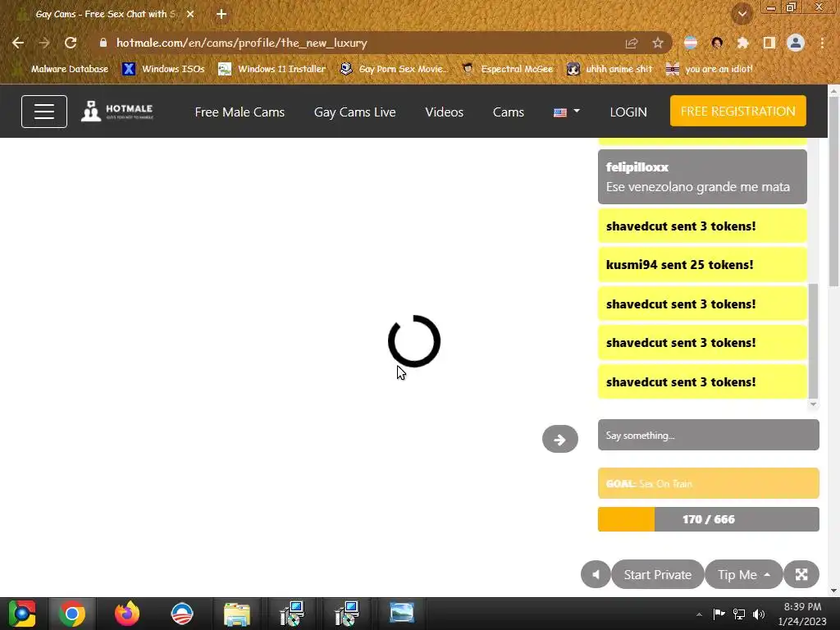Click the chat scrollbar thumb
Viewport: 840px width, 630px height.
pos(813,340)
